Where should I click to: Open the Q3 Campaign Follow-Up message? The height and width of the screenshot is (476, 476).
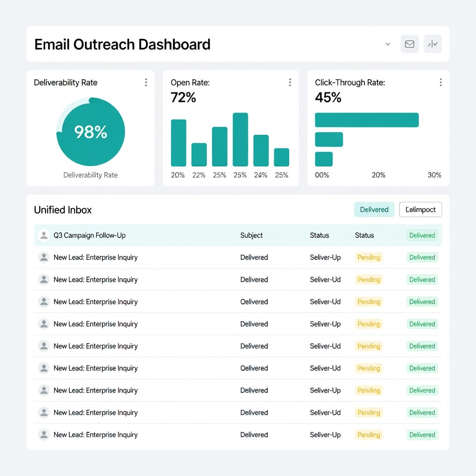238,235
